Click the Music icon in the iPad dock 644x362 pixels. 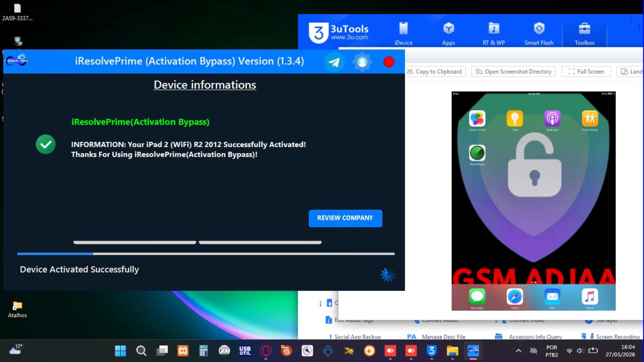(590, 297)
